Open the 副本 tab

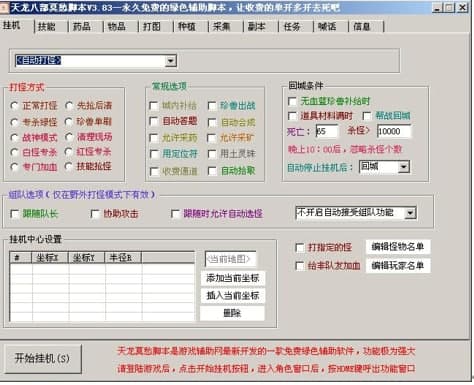click(257, 26)
